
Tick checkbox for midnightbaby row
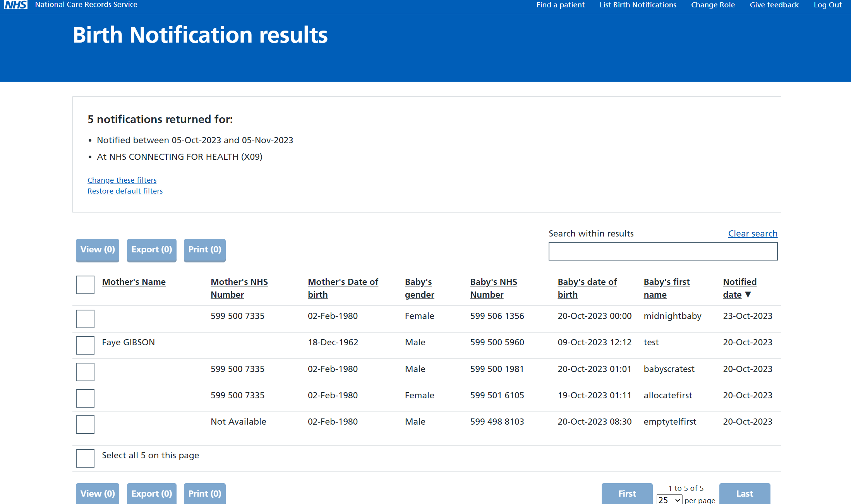tap(85, 319)
